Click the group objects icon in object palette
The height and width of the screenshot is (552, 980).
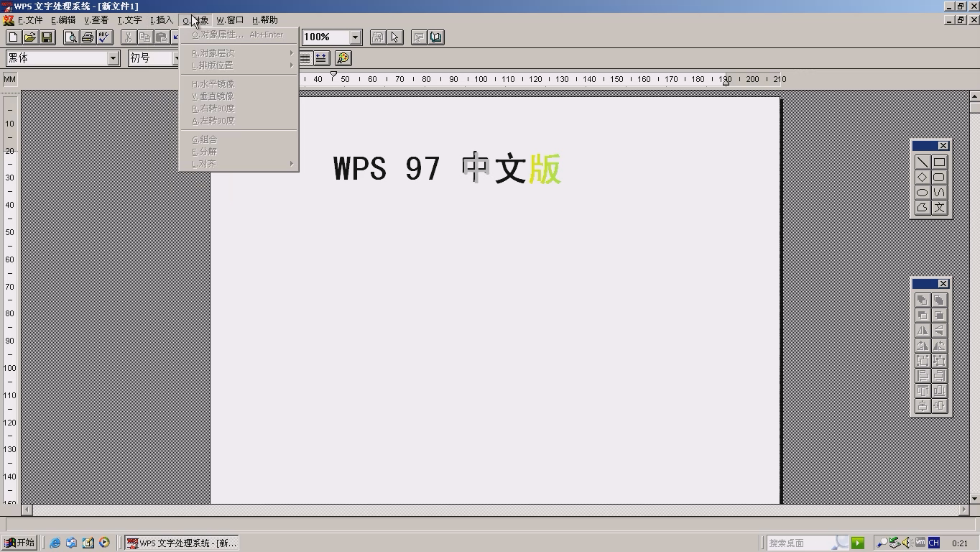pos(923,361)
